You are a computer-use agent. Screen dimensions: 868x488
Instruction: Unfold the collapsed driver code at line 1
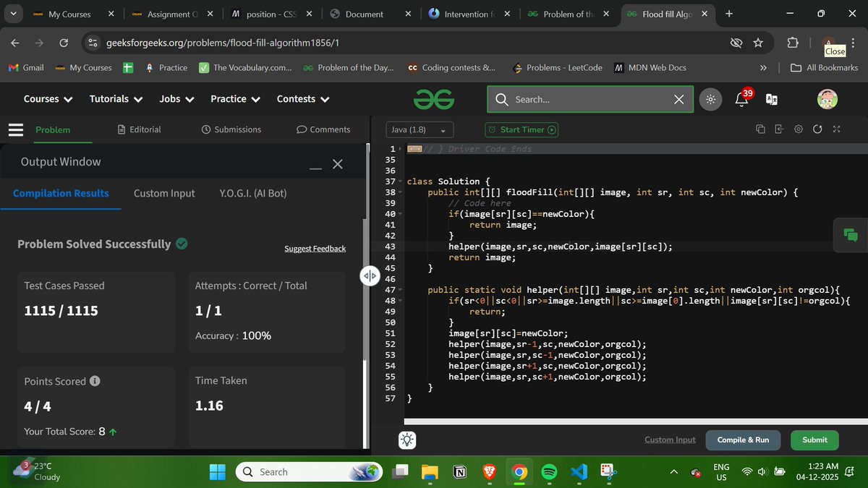tap(401, 149)
